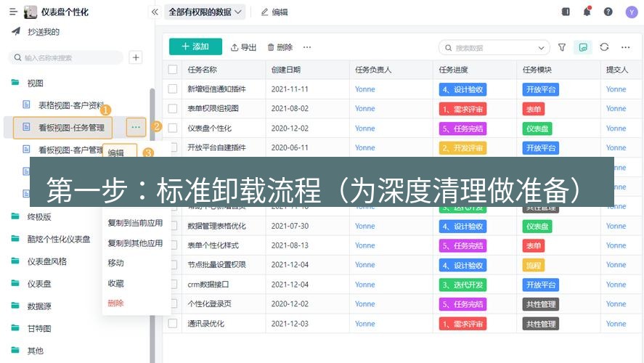The width and height of the screenshot is (644, 363).
Task: Click the green 添加 button
Action: pyautogui.click(x=195, y=46)
